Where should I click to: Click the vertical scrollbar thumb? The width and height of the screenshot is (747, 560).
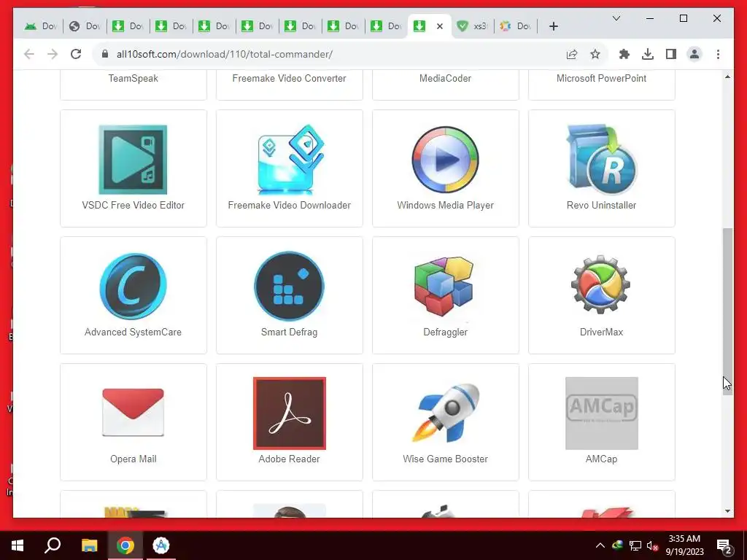click(727, 311)
